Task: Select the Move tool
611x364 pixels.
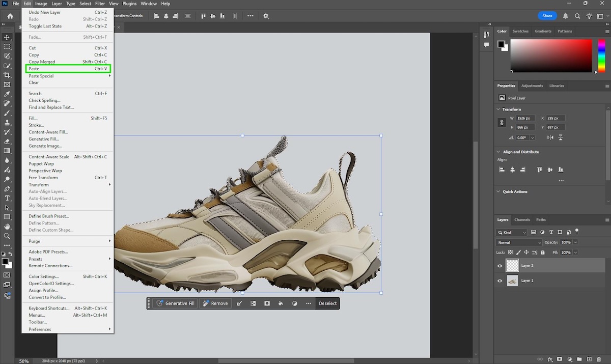Action: point(7,37)
